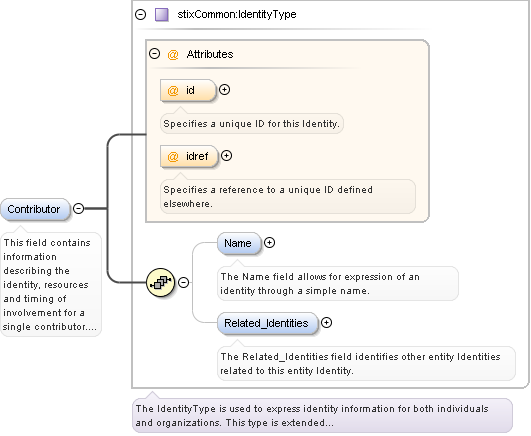Expand the idref attribute details
Viewport: 531px width, 436px height.
pyautogui.click(x=226, y=155)
